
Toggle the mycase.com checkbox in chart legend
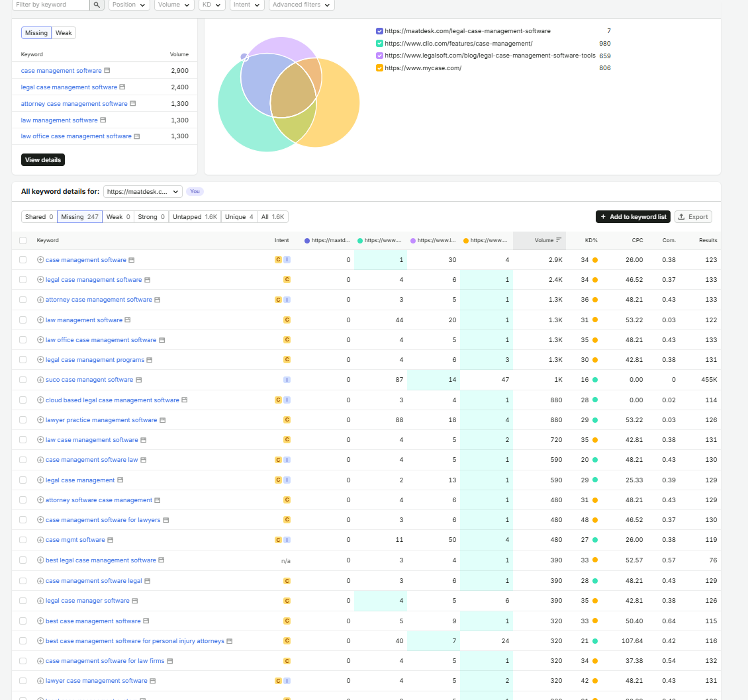pos(380,68)
